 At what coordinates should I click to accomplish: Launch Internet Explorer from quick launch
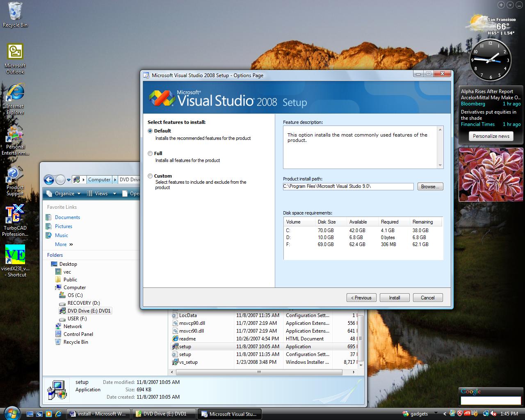(x=58, y=414)
